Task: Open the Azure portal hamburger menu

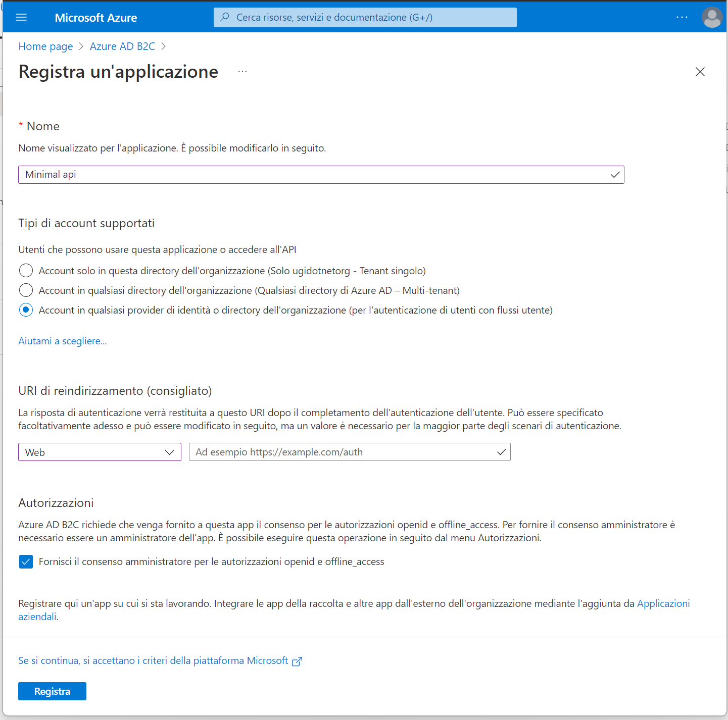Action: [21, 17]
